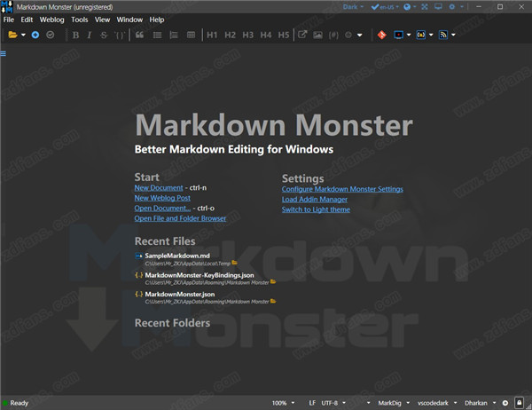Click the New Weblog Post link

pos(162,198)
